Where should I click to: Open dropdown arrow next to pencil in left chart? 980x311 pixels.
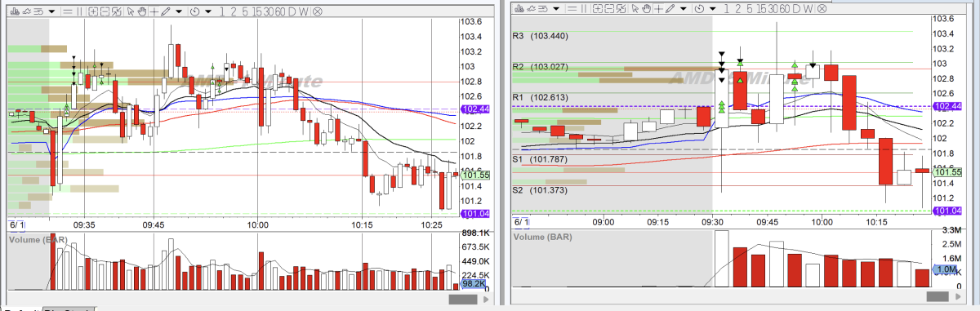[x=179, y=11]
